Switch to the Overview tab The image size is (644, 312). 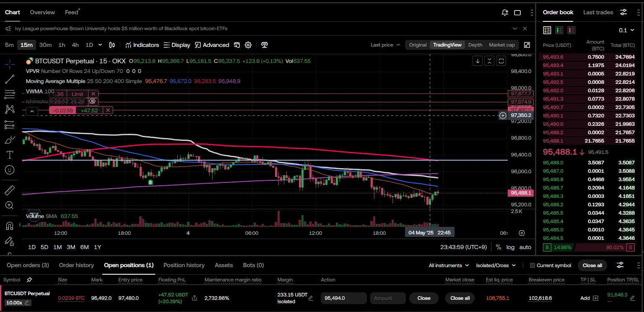pyautogui.click(x=42, y=12)
